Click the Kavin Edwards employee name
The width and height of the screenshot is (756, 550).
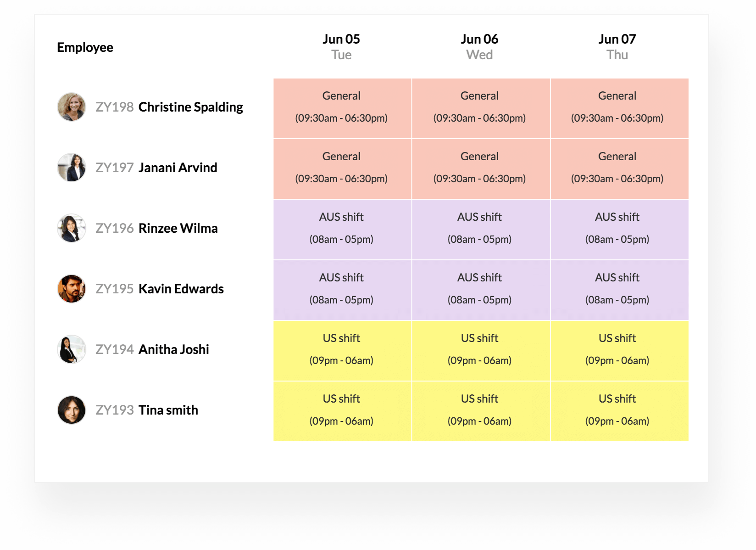tap(181, 289)
